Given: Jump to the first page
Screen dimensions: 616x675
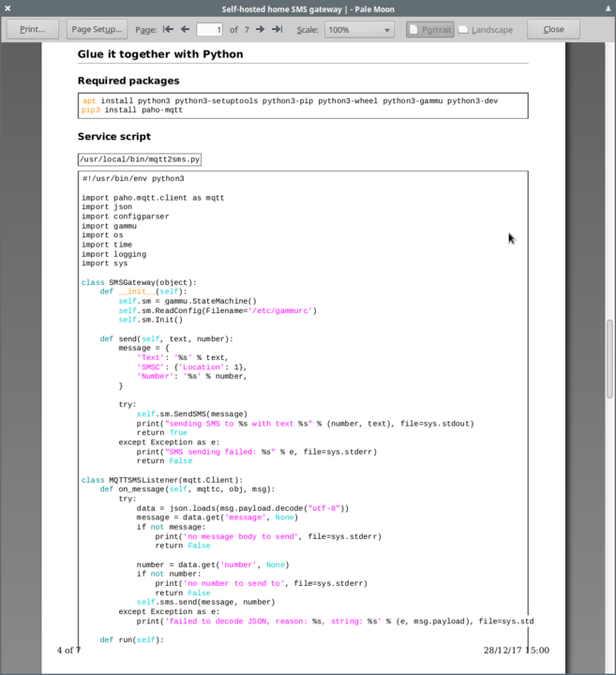Looking at the screenshot, I should 168,29.
